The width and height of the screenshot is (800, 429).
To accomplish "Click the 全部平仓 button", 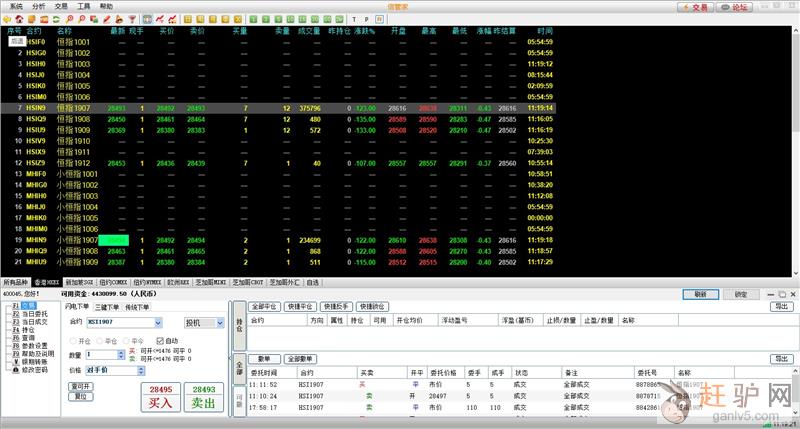I will tap(266, 307).
